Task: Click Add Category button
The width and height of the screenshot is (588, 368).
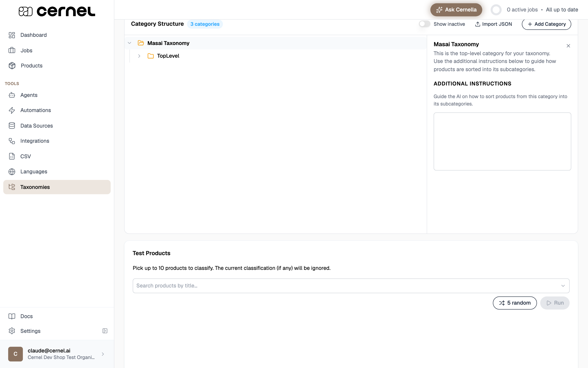Action: click(x=546, y=24)
